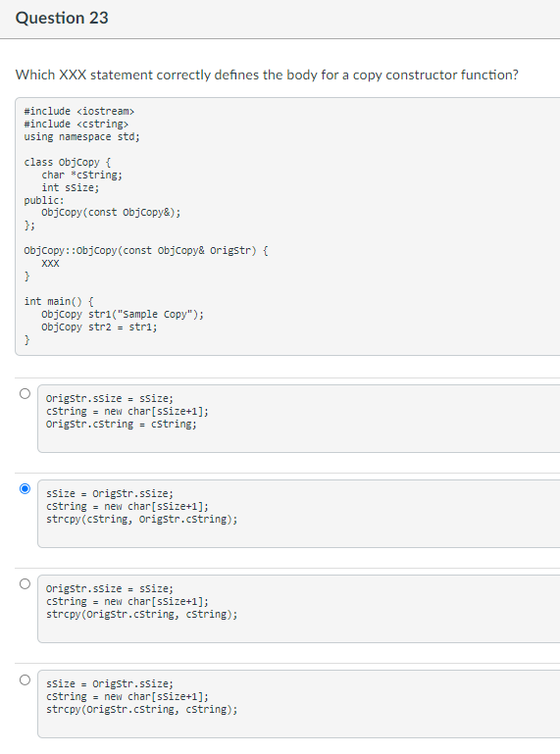This screenshot has height=754, width=560.
Task: Click 'strcpy(cString, OrigStr.cString);' in second option
Action: pyautogui.click(x=142, y=520)
